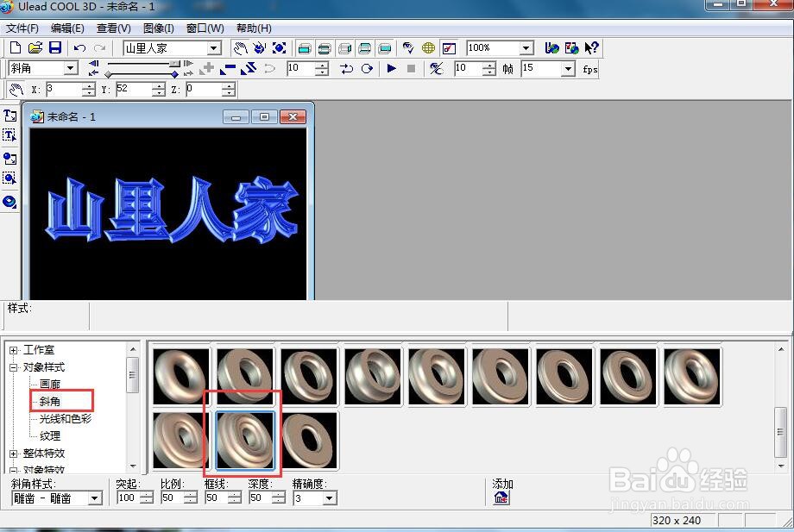Open the zoom 100% dropdown
The height and width of the screenshot is (532, 794).
[x=526, y=48]
